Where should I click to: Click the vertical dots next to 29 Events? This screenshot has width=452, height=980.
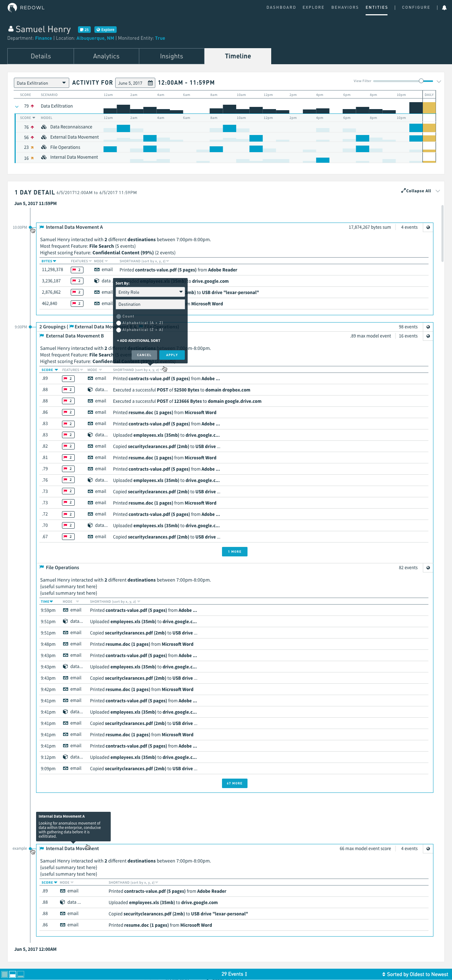246,974
